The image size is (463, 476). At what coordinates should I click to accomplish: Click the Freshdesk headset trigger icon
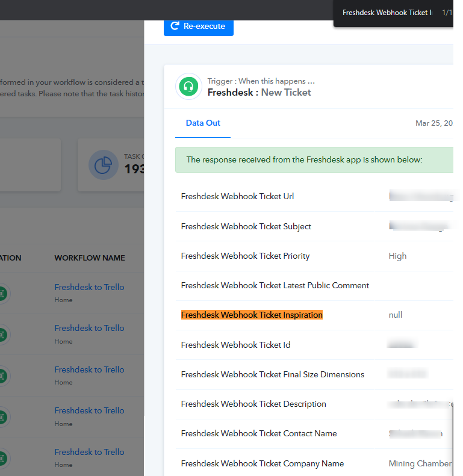[x=188, y=87]
